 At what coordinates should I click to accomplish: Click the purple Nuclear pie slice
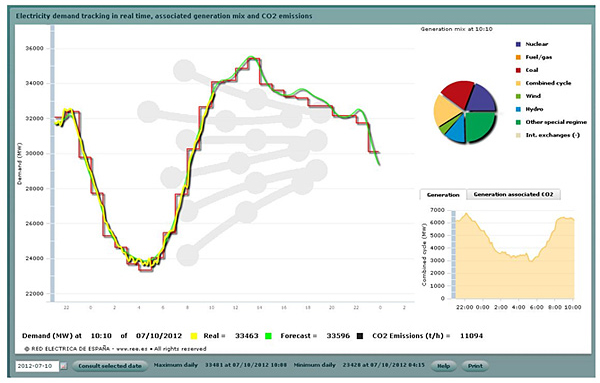tap(481, 99)
